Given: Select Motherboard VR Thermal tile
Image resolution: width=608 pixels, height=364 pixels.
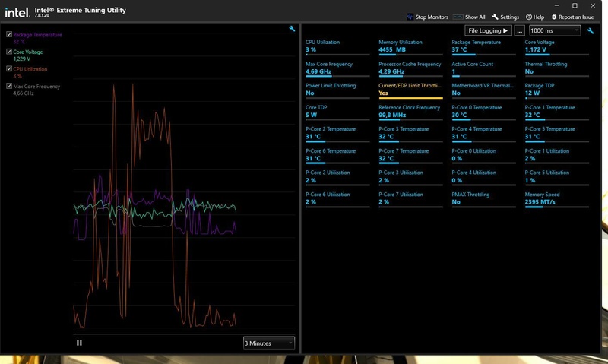Looking at the screenshot, I should [483, 90].
